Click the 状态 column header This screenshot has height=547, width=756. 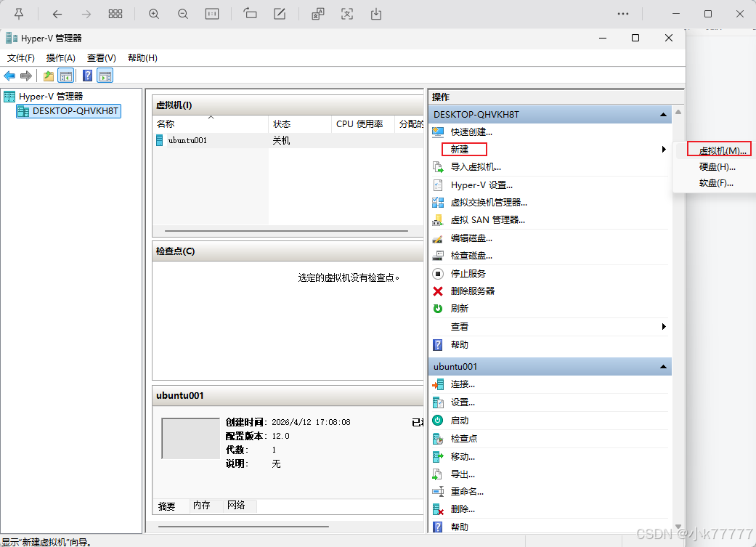pos(300,124)
